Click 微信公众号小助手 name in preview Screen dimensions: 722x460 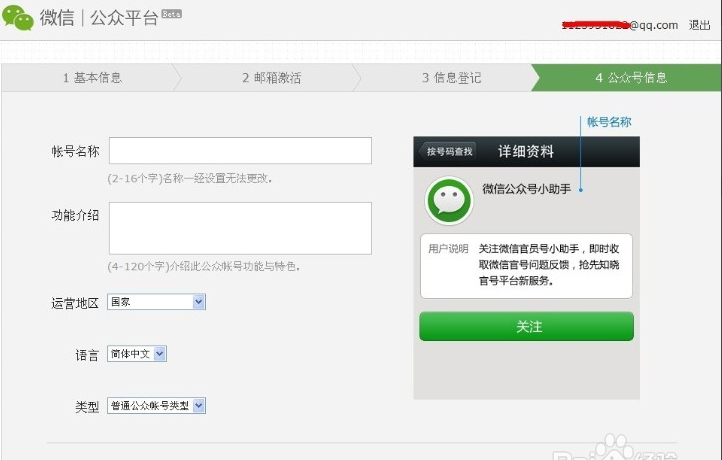tap(526, 189)
